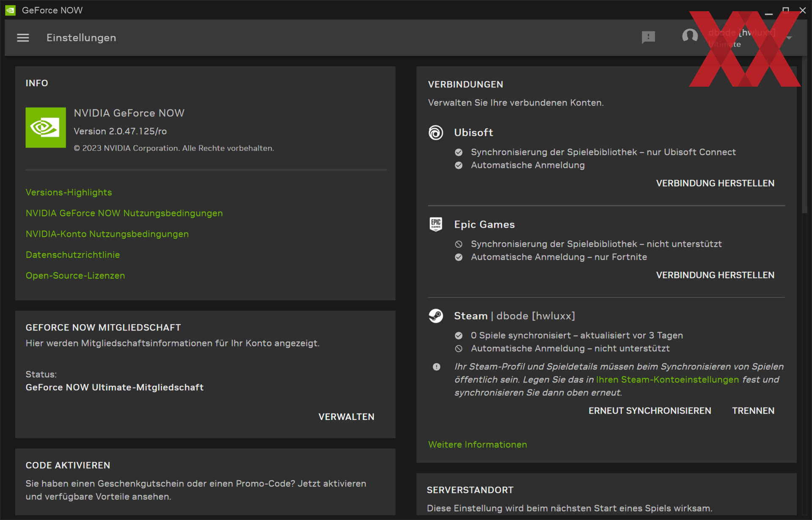This screenshot has width=812, height=520.
Task: Open Weitere Informationen link
Action: click(x=477, y=444)
